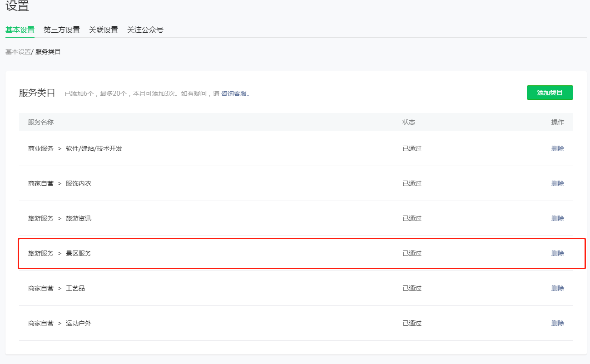Delete the 景区服务 category
Viewport: 590px width, 364px height.
pos(558,253)
